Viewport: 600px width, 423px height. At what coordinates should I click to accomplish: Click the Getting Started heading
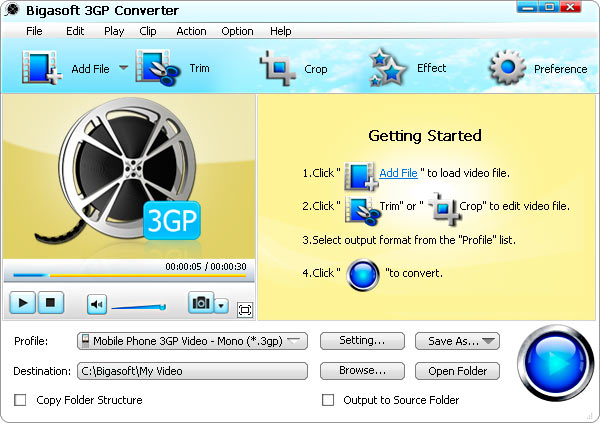pos(425,136)
